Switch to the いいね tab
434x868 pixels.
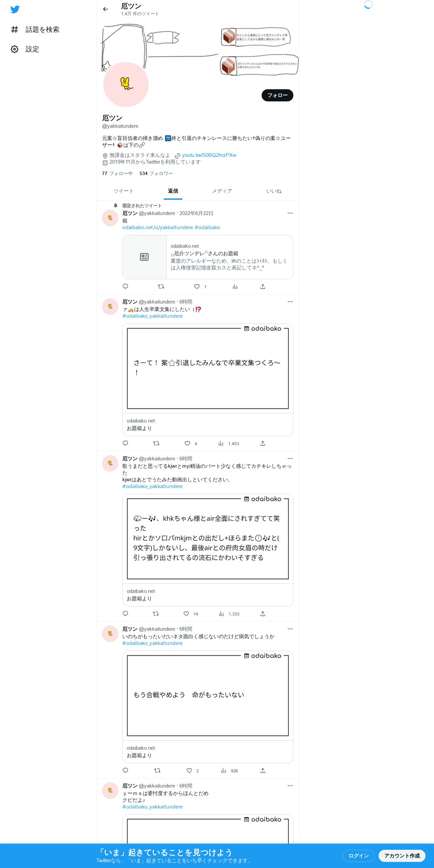[x=274, y=191]
